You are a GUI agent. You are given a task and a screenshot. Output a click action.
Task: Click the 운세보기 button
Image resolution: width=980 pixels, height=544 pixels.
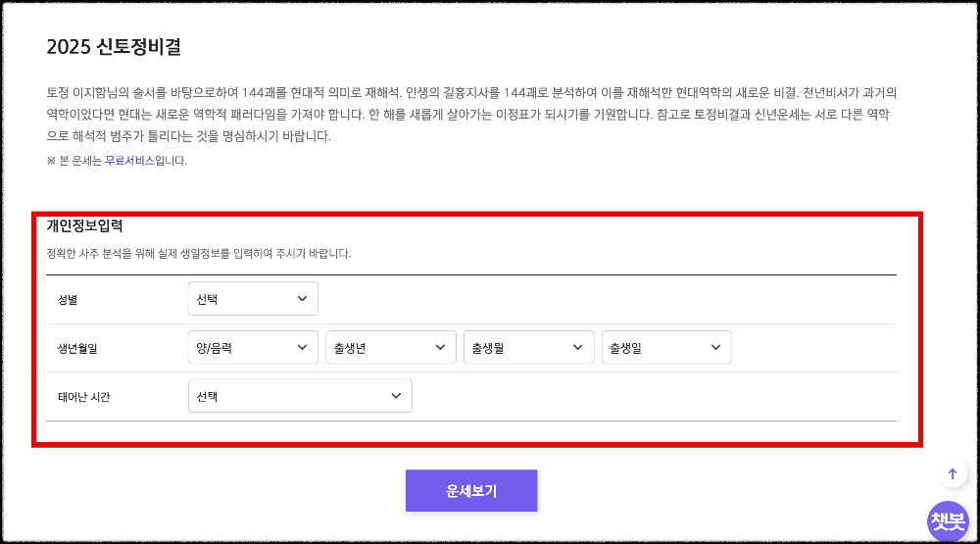(471, 491)
